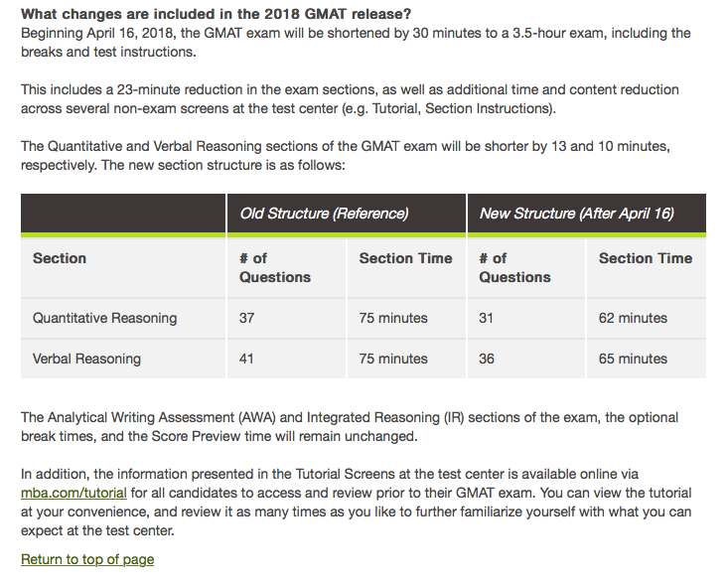This screenshot has width=727, height=588.
Task: Click the old structure # of Questions header
Action: [275, 267]
